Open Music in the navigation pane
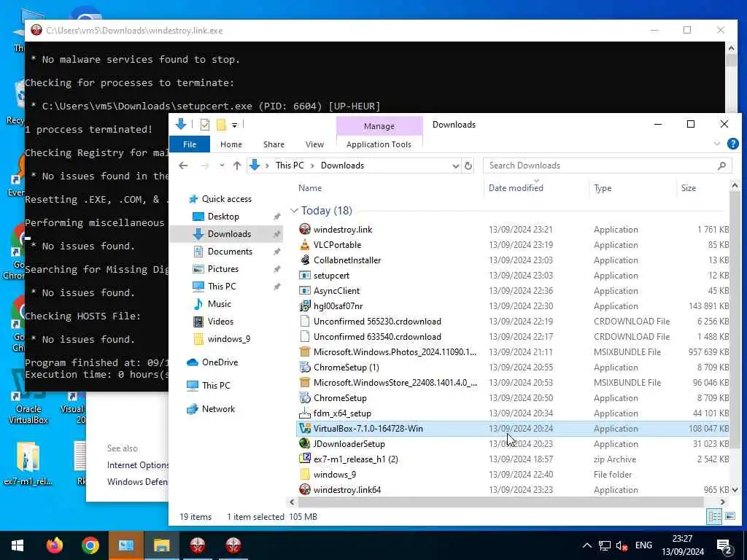The width and height of the screenshot is (747, 560). click(x=219, y=304)
